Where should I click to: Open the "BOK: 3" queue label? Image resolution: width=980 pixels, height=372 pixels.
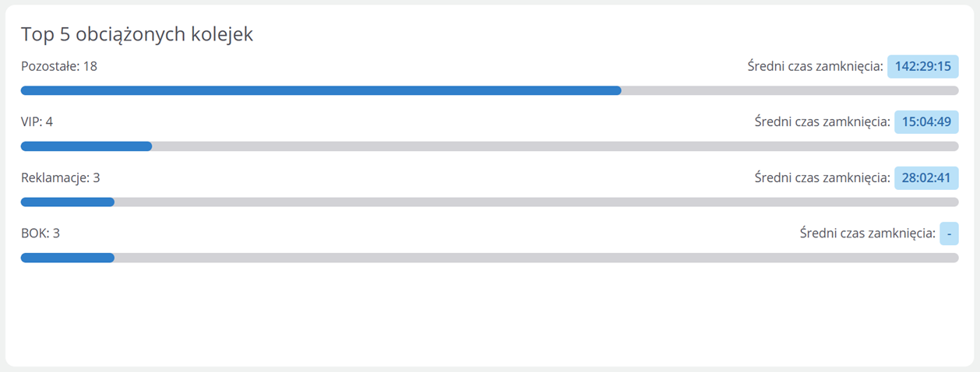point(41,233)
